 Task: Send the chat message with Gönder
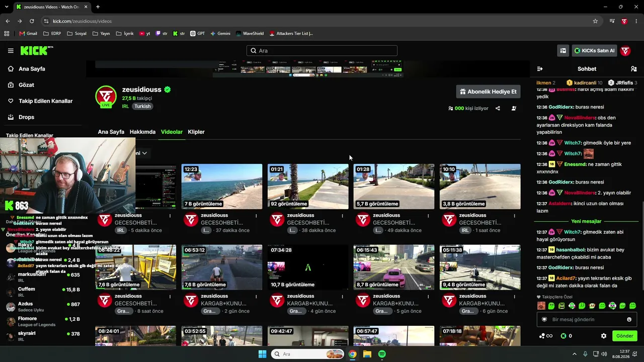point(625,336)
